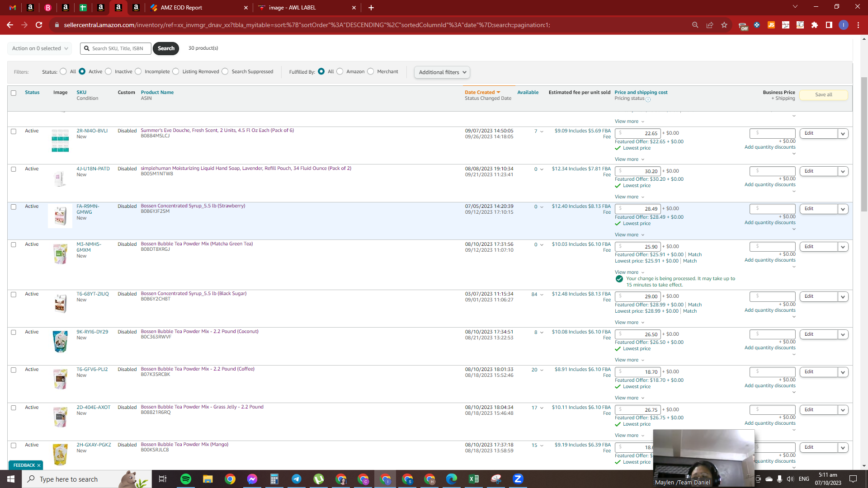Open File Explorer from the taskbar
The height and width of the screenshot is (488, 868).
(x=208, y=479)
